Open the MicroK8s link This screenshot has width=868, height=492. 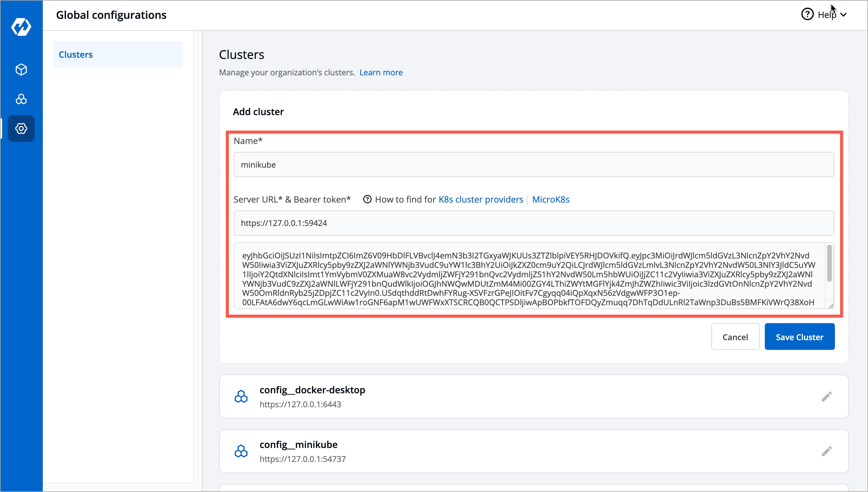pyautogui.click(x=550, y=199)
